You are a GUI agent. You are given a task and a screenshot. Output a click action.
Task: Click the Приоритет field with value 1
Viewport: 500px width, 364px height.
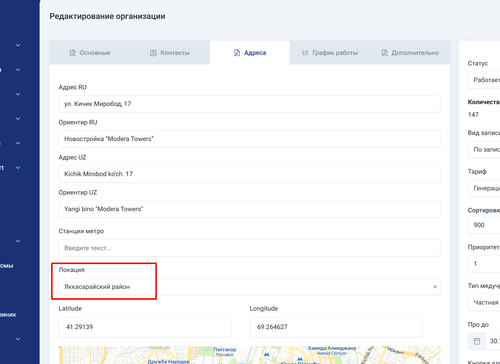tap(484, 264)
